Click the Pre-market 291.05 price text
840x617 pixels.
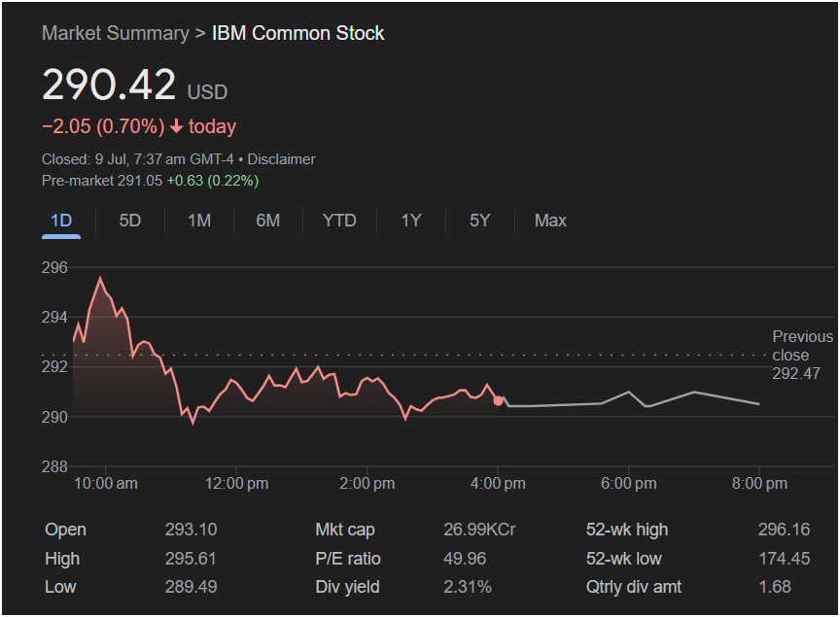pos(102,181)
